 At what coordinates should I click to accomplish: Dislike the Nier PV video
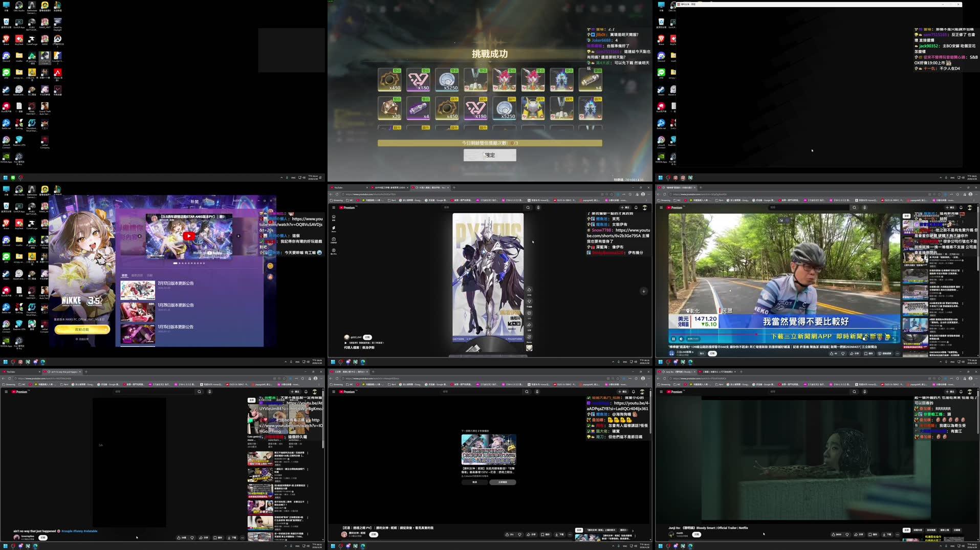pyautogui.click(x=519, y=535)
